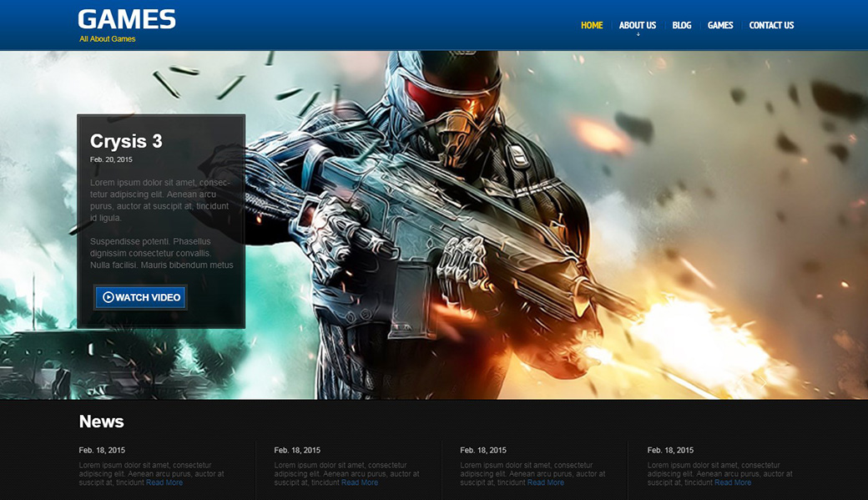Click the Feb. 20, 2015 slide date
868x500 pixels.
[x=111, y=159]
